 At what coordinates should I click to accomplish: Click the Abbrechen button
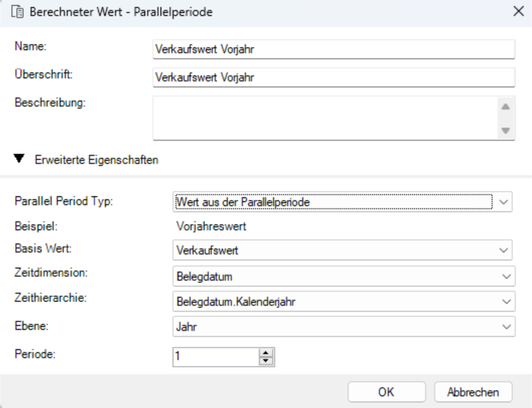pyautogui.click(x=473, y=392)
